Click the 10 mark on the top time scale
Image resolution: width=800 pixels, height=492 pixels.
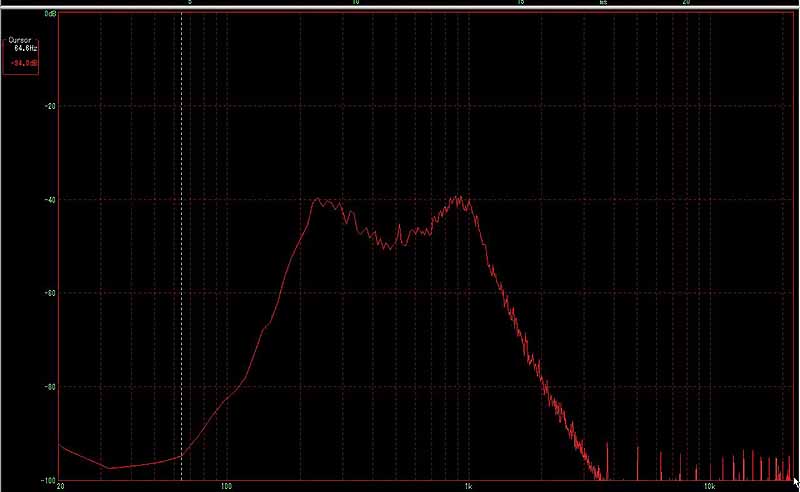tap(354, 3)
